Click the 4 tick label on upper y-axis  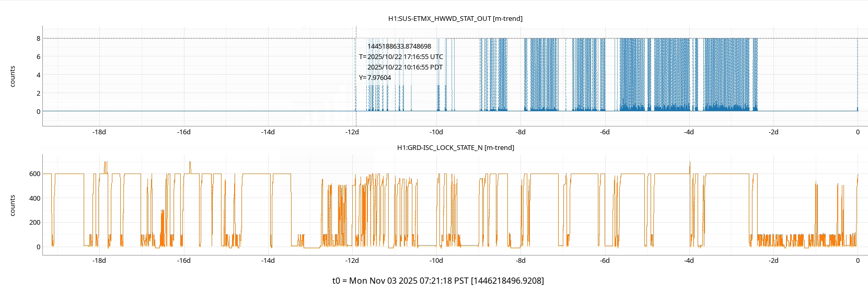38,75
